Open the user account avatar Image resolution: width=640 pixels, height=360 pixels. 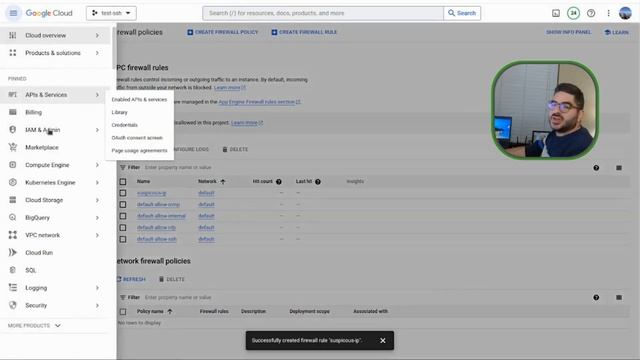(625, 13)
